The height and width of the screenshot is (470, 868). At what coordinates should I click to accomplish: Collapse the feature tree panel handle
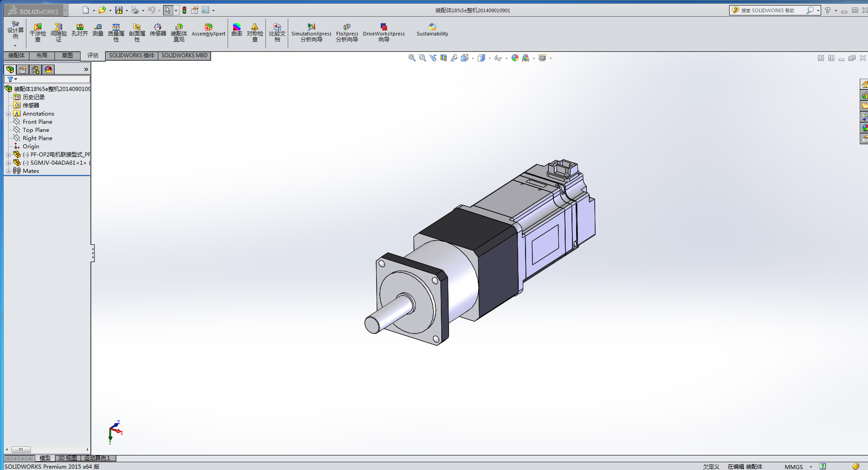(x=92, y=253)
